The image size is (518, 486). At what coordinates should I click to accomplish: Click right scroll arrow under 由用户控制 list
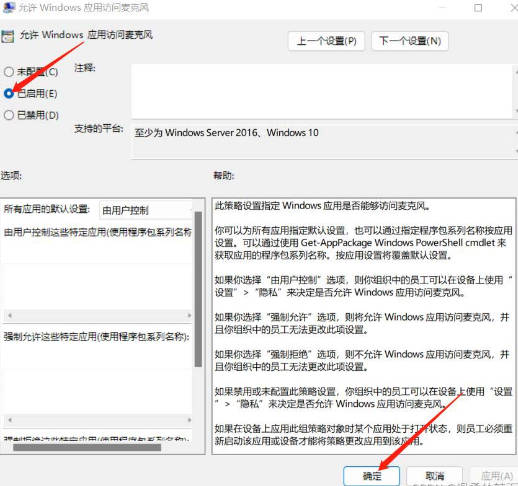(189, 315)
